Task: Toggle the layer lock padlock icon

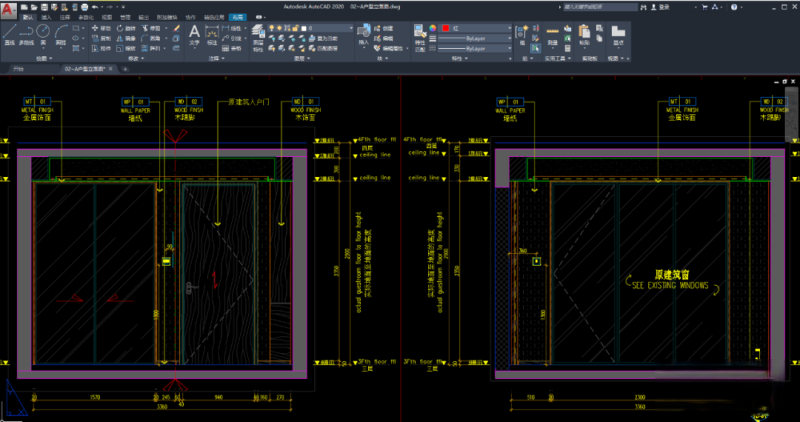Action: (293, 28)
